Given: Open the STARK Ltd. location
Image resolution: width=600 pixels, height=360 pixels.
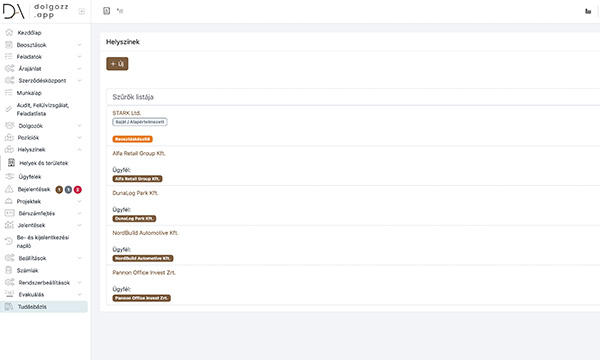Looking at the screenshot, I should [127, 113].
